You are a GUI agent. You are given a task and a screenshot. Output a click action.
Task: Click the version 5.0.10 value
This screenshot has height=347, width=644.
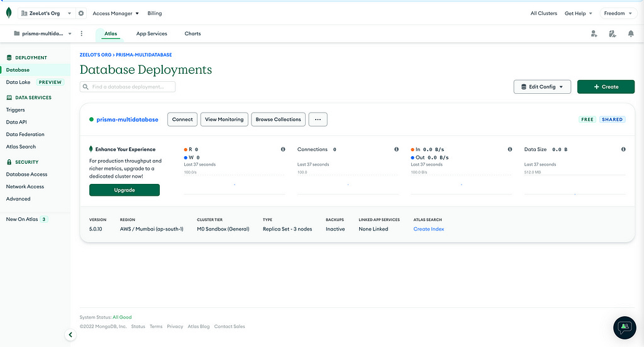[x=96, y=229]
